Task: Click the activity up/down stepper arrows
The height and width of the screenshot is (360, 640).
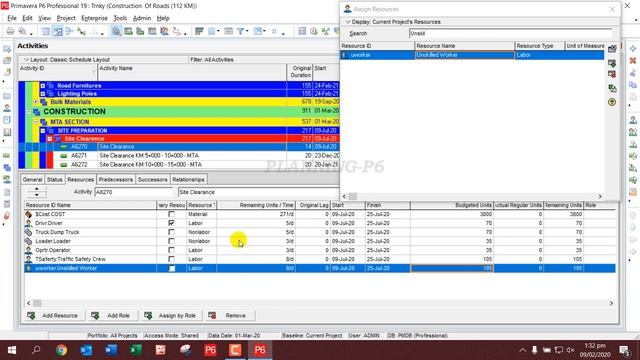Action: [36, 192]
